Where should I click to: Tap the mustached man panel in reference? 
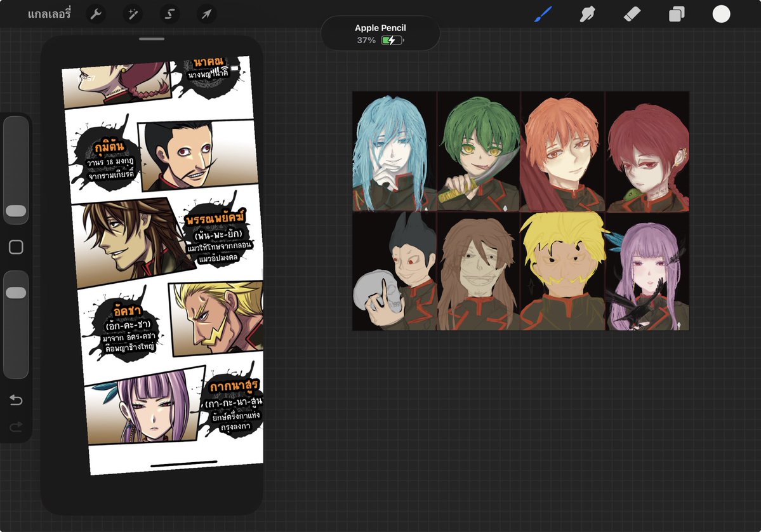tap(199, 156)
